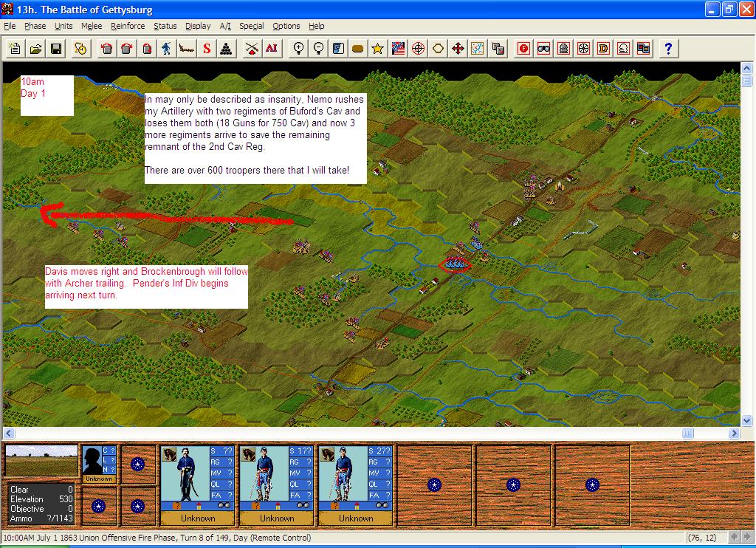Click the jump map toolbar icon
This screenshot has width=756, height=548.
[478, 48]
